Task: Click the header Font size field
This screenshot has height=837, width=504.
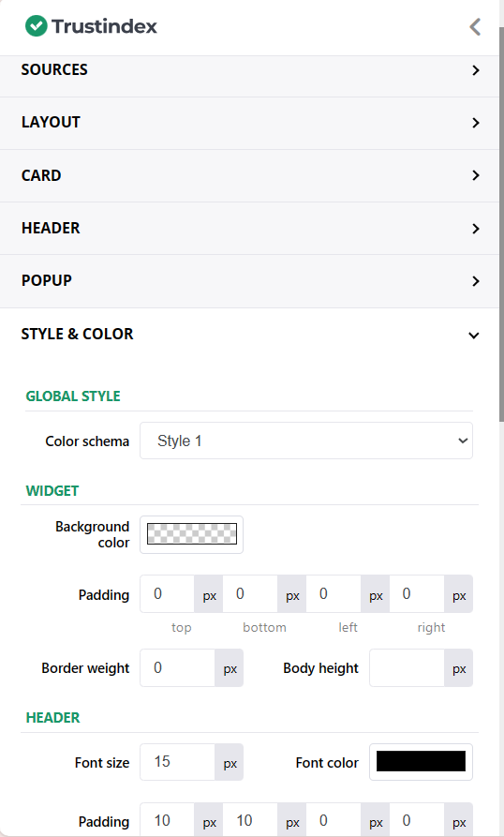Action: [x=178, y=762]
